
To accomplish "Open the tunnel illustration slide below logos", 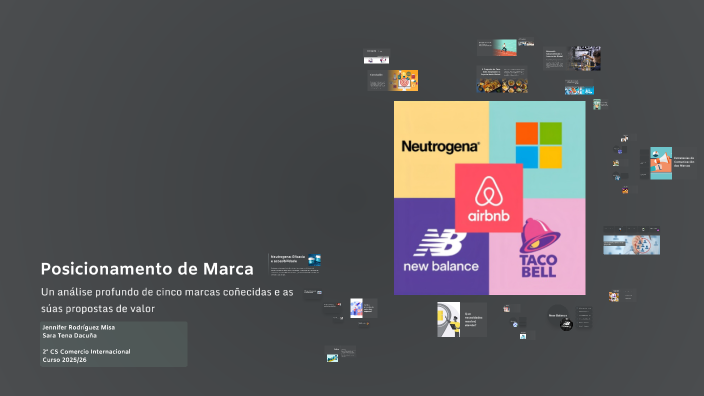I will [x=462, y=320].
